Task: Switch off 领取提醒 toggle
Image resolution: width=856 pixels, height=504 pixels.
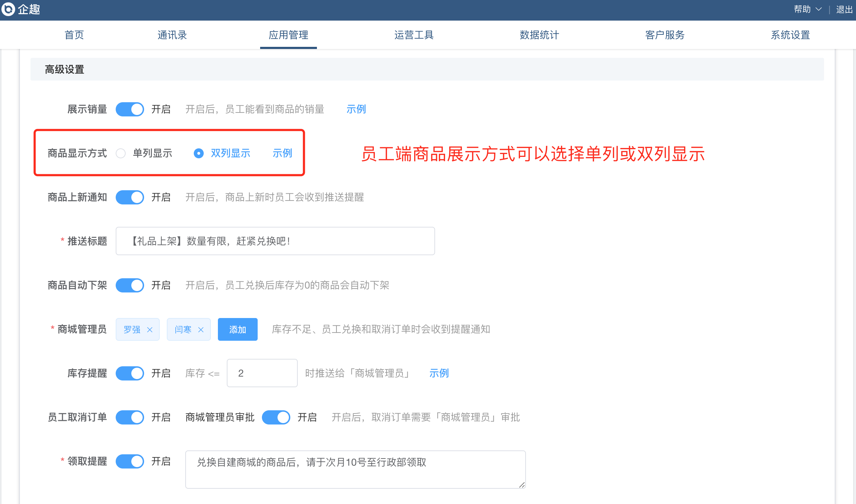Action: (x=130, y=461)
